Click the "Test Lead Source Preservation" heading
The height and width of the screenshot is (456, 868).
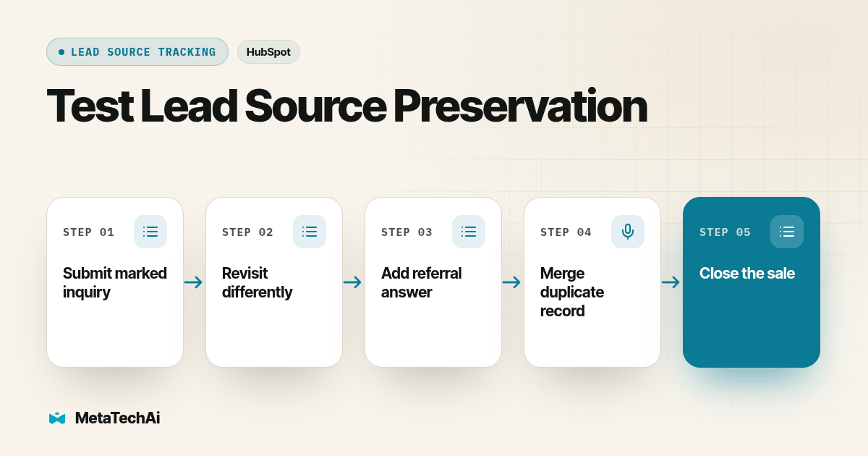coord(347,106)
